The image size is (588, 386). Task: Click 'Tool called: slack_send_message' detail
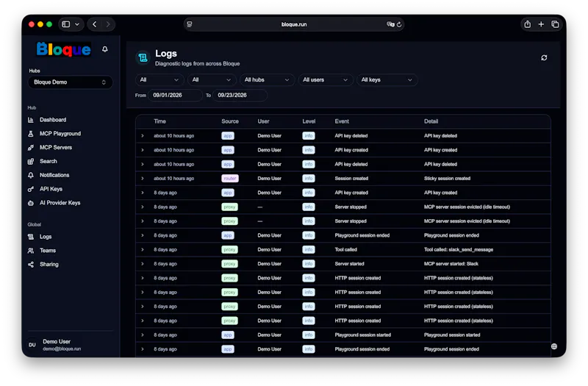point(458,250)
